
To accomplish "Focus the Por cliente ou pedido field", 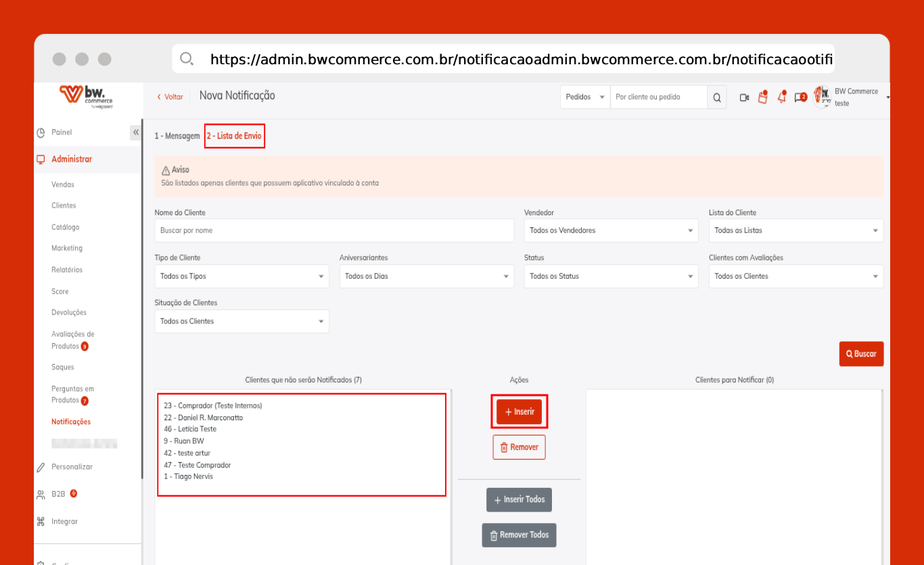I will pos(659,97).
